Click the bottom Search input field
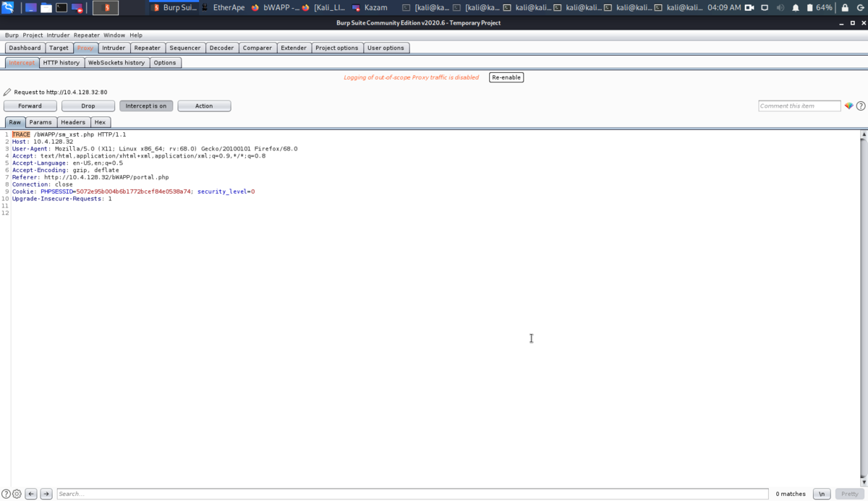Image resolution: width=868 pixels, height=501 pixels. pos(412,494)
